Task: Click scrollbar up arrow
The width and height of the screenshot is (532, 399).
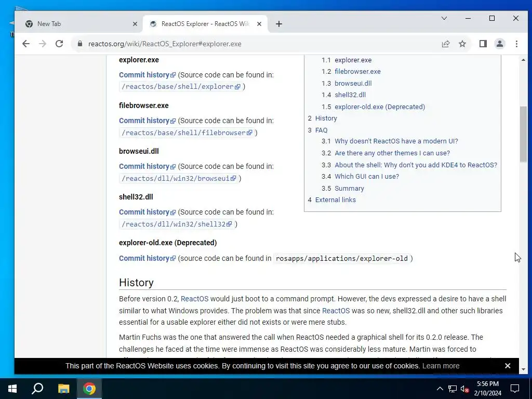Action: [x=523, y=60]
